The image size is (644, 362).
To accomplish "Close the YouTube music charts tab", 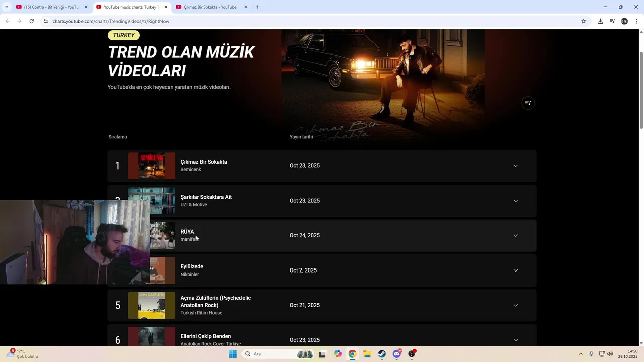I will point(166,7).
